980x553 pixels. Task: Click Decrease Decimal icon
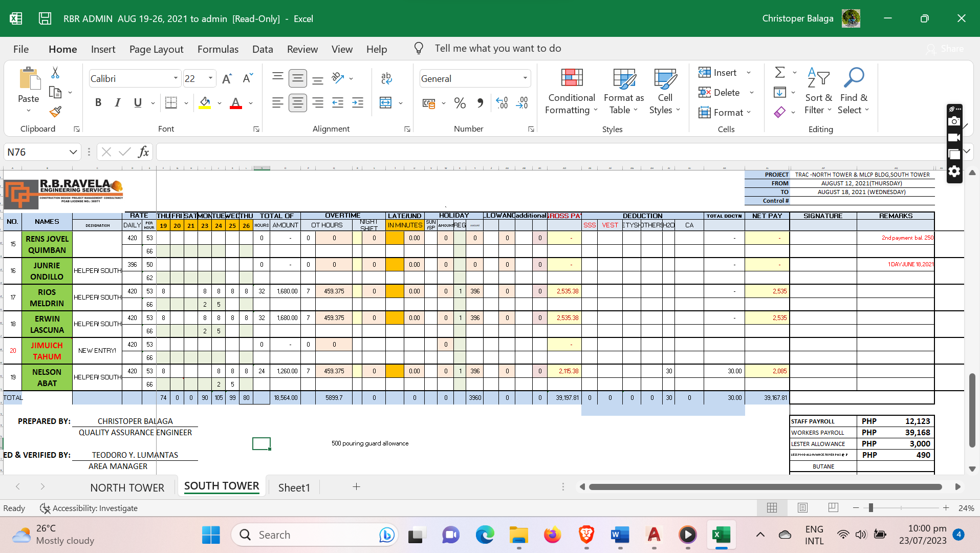[x=522, y=103]
